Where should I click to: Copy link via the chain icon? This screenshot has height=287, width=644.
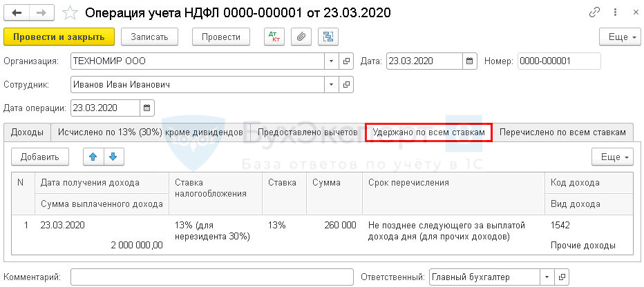[594, 12]
